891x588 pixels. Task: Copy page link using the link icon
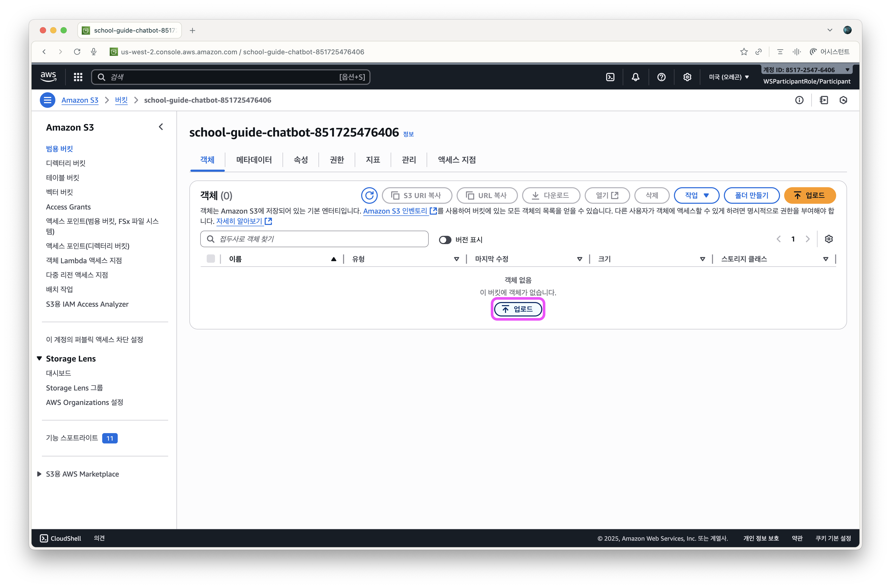pyautogui.click(x=759, y=52)
